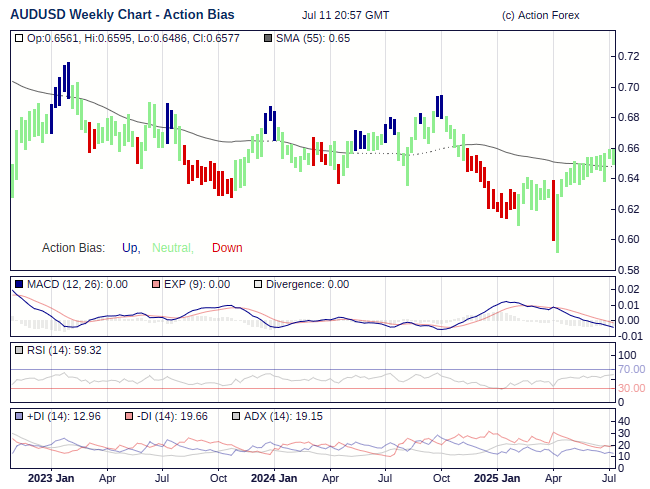Screen dimensions: 650x489
Task: Click the Divergence legend square
Action: point(258,284)
